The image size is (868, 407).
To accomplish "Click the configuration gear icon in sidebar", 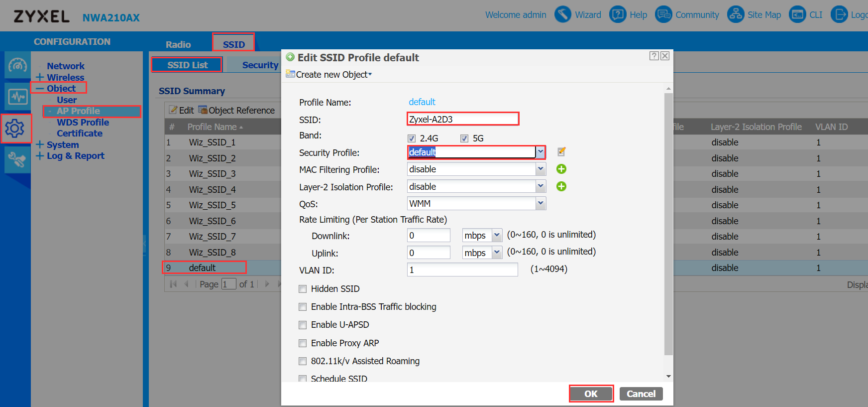I will [15, 129].
